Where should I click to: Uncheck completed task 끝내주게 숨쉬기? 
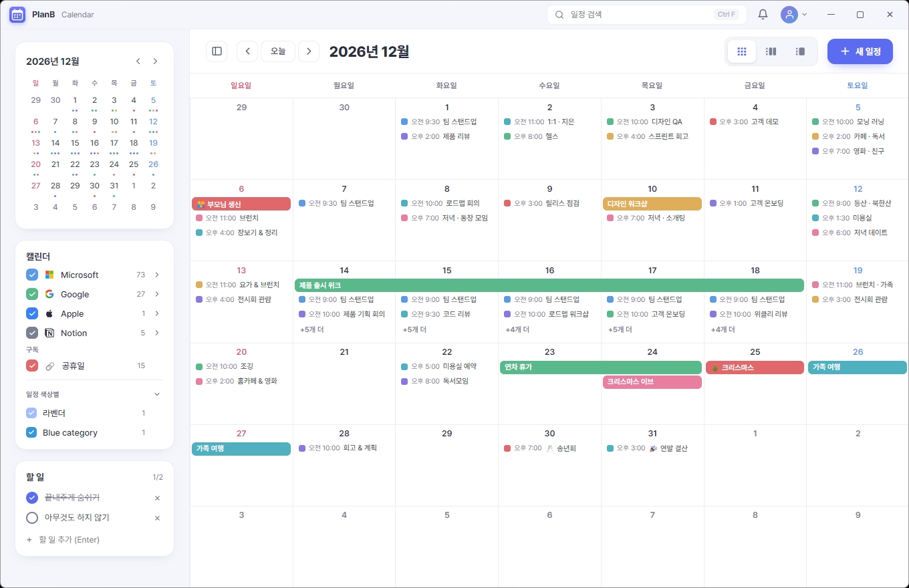click(32, 498)
